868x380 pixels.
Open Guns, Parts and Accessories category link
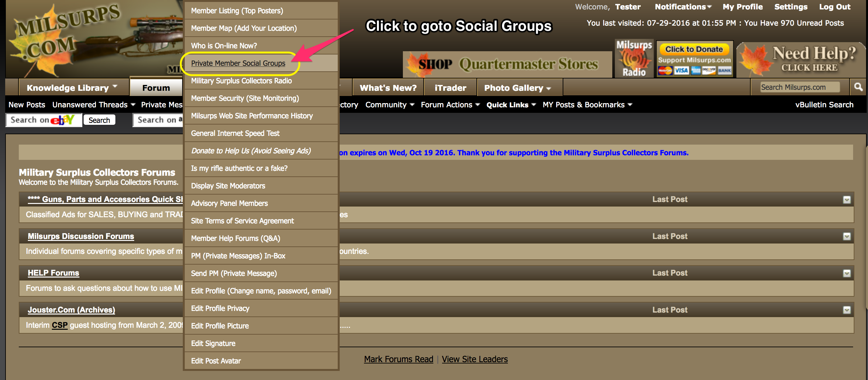click(x=105, y=199)
